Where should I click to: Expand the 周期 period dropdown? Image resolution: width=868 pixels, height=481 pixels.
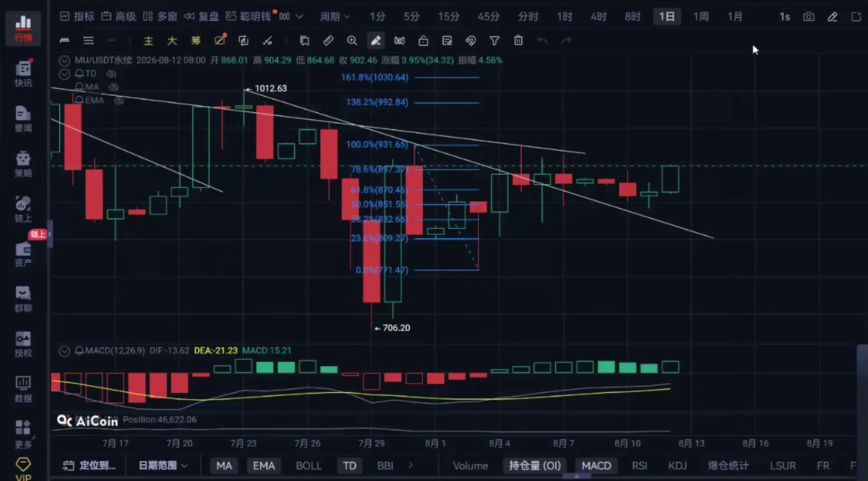335,17
